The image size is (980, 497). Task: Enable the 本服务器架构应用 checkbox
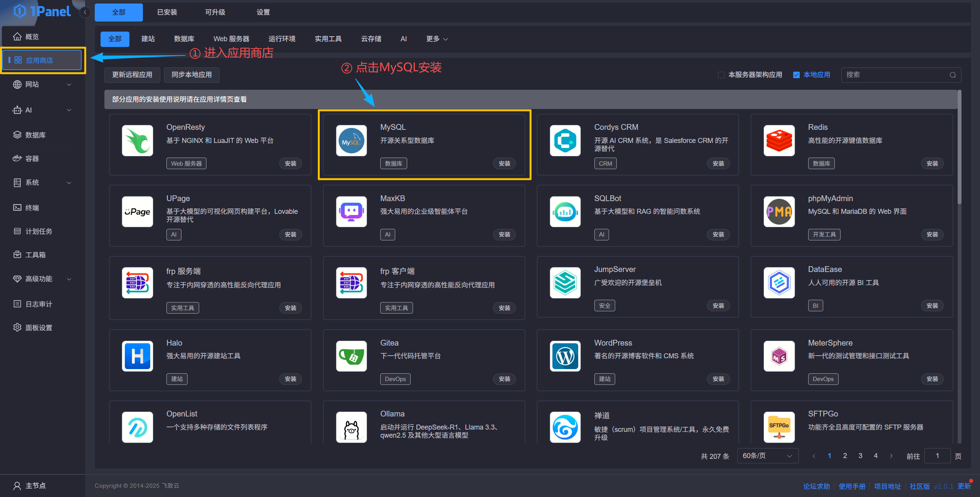click(x=721, y=75)
